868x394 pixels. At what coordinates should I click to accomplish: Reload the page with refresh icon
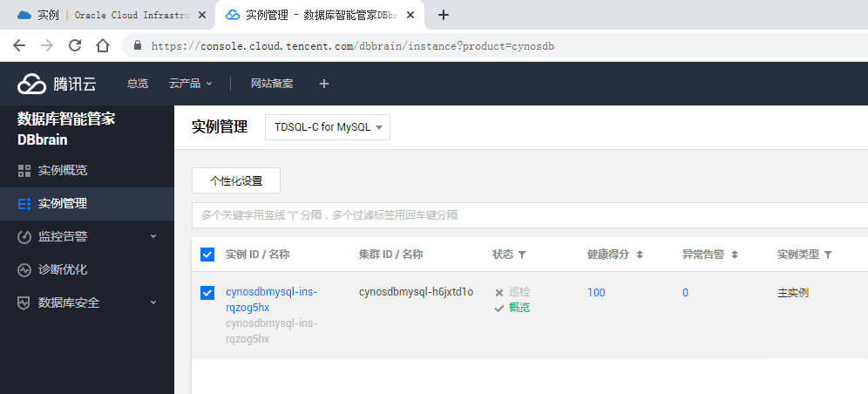point(75,45)
